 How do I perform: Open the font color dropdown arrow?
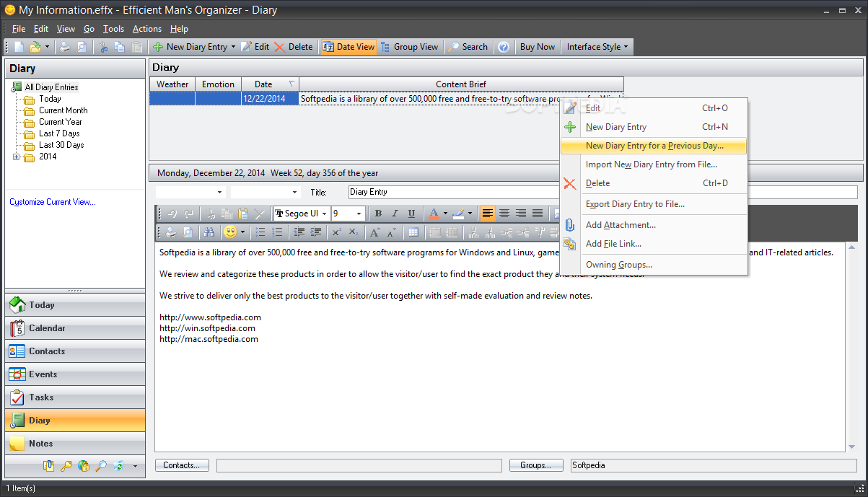click(x=445, y=214)
